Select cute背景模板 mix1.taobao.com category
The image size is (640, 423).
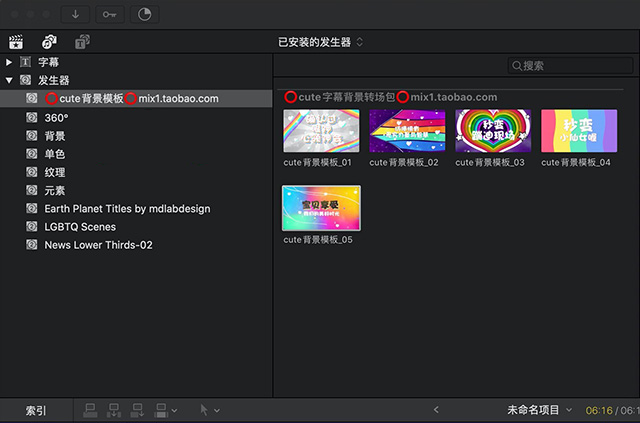tap(136, 98)
